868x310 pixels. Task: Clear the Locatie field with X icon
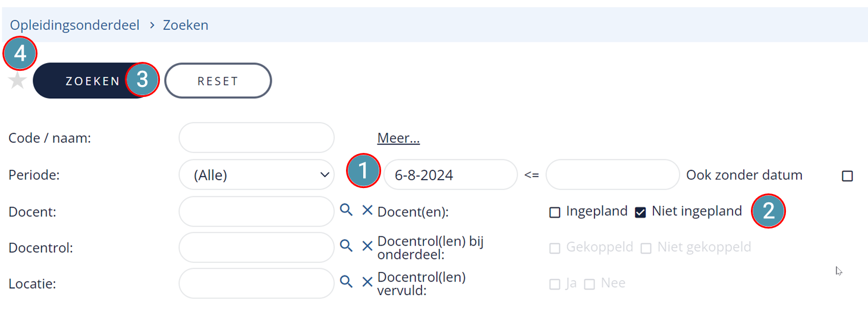pyautogui.click(x=367, y=281)
